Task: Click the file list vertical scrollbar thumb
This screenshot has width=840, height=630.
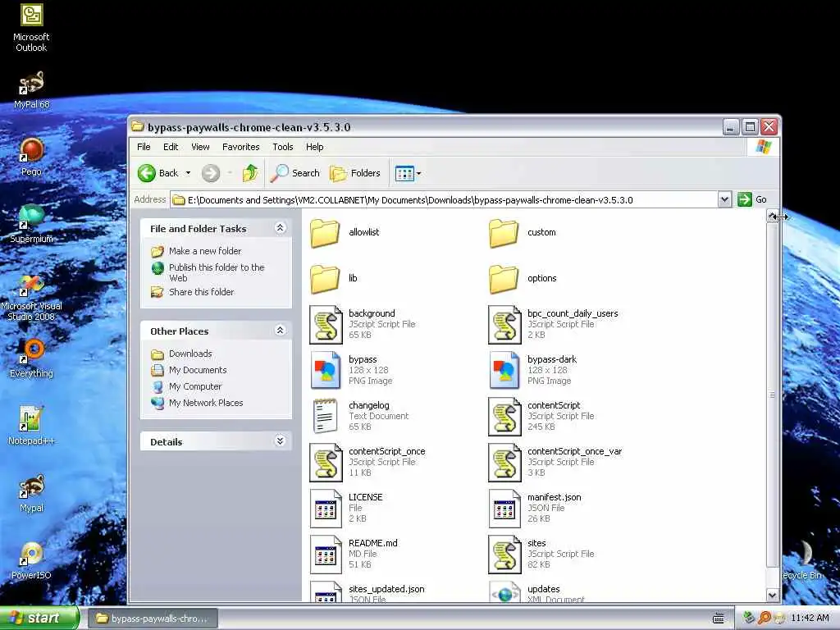Action: pos(772,395)
